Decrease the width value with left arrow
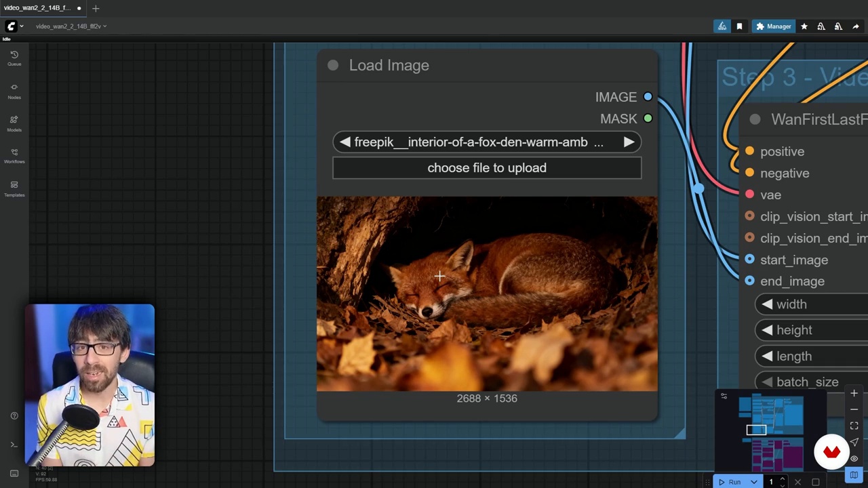Image resolution: width=868 pixels, height=488 pixels. coord(767,304)
